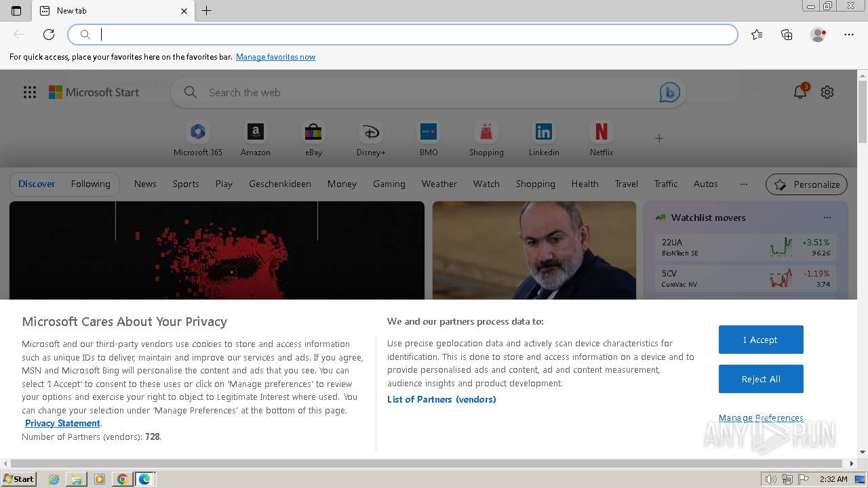The height and width of the screenshot is (488, 868).
Task: Switch to the Following tab
Action: coord(90,184)
